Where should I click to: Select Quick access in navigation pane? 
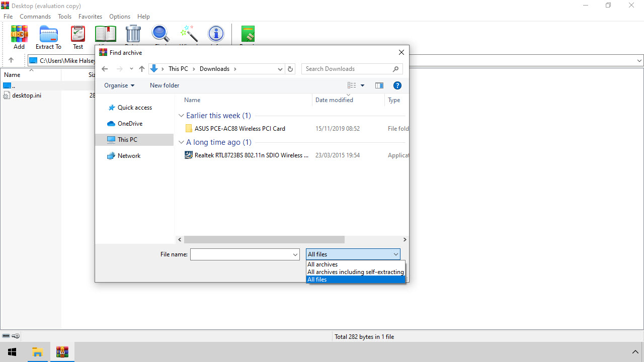(x=134, y=108)
